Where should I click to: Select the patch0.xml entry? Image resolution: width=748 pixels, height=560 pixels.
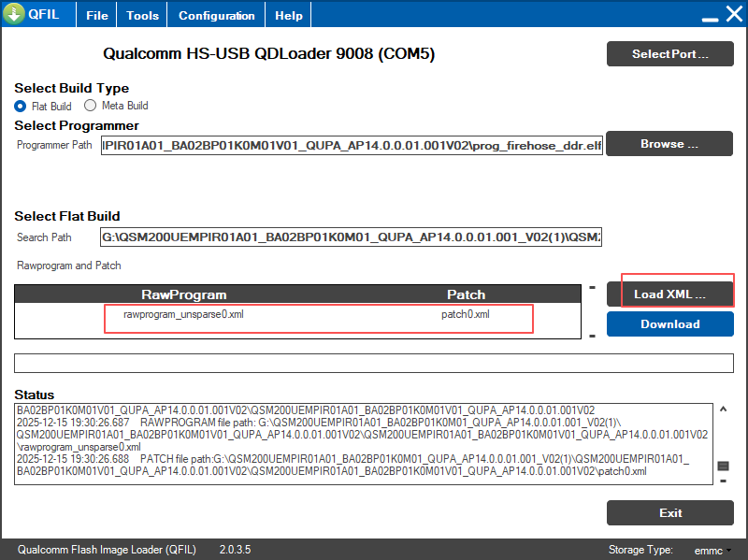pyautogui.click(x=465, y=314)
